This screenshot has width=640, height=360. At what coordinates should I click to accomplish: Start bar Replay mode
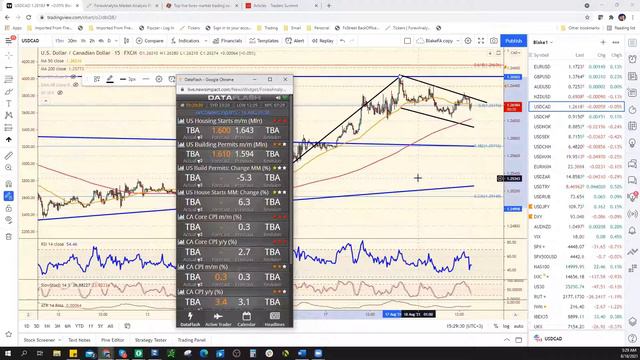[x=322, y=41]
